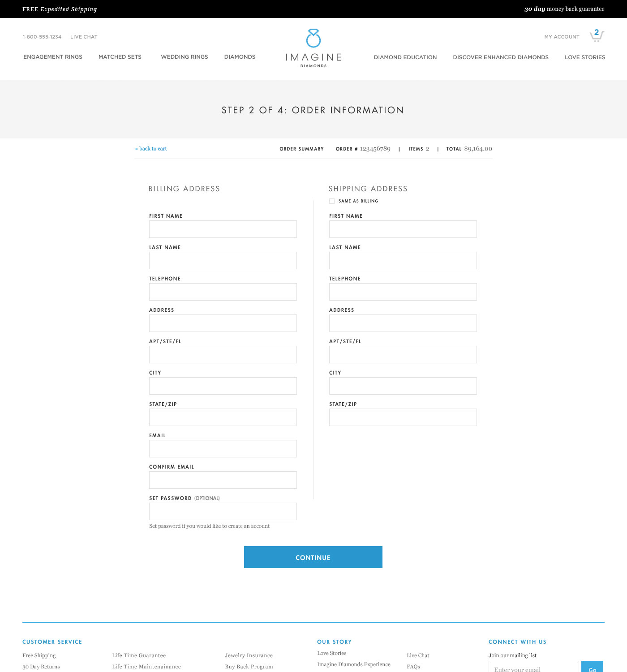Focus the mailing list email input
The width and height of the screenshot is (627, 672).
(x=534, y=667)
